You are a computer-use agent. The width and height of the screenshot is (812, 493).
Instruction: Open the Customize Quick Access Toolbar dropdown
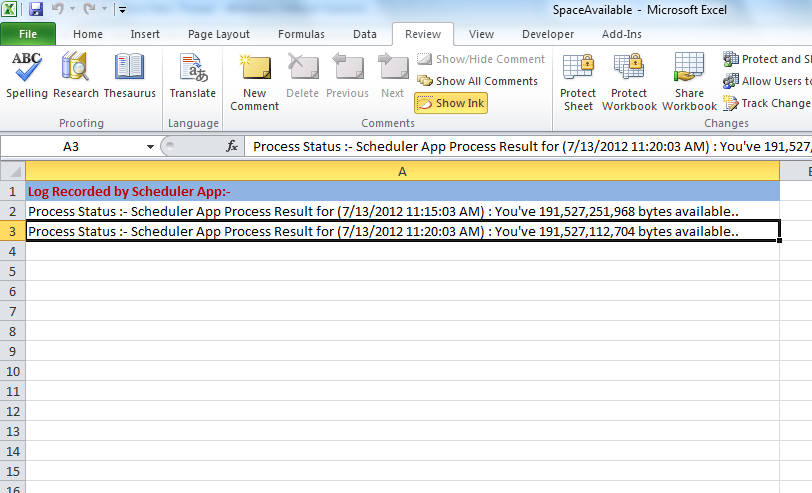pos(122,11)
